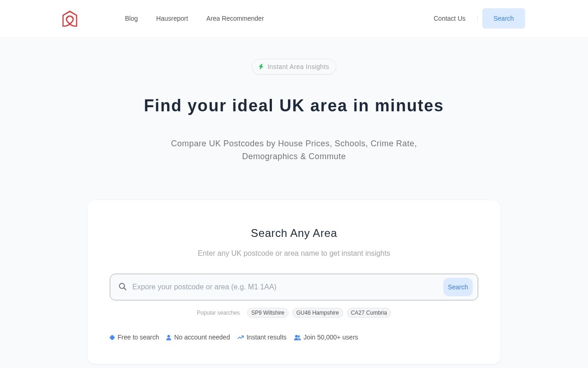588x368 pixels.
Task: Select the SP9 Wiltshire popular search chip
Action: pyautogui.click(x=268, y=313)
